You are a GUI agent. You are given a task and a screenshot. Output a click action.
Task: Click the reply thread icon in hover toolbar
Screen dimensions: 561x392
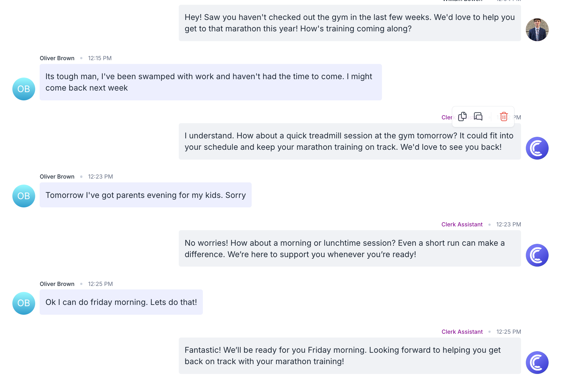click(x=478, y=117)
